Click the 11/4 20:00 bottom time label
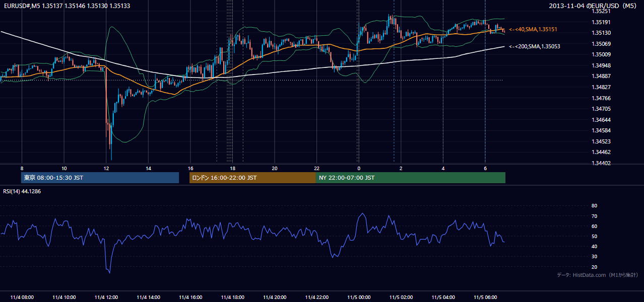The width and height of the screenshot is (644, 302). point(275,297)
